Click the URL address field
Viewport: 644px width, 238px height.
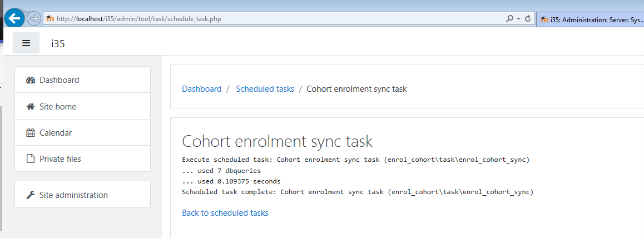click(x=279, y=18)
